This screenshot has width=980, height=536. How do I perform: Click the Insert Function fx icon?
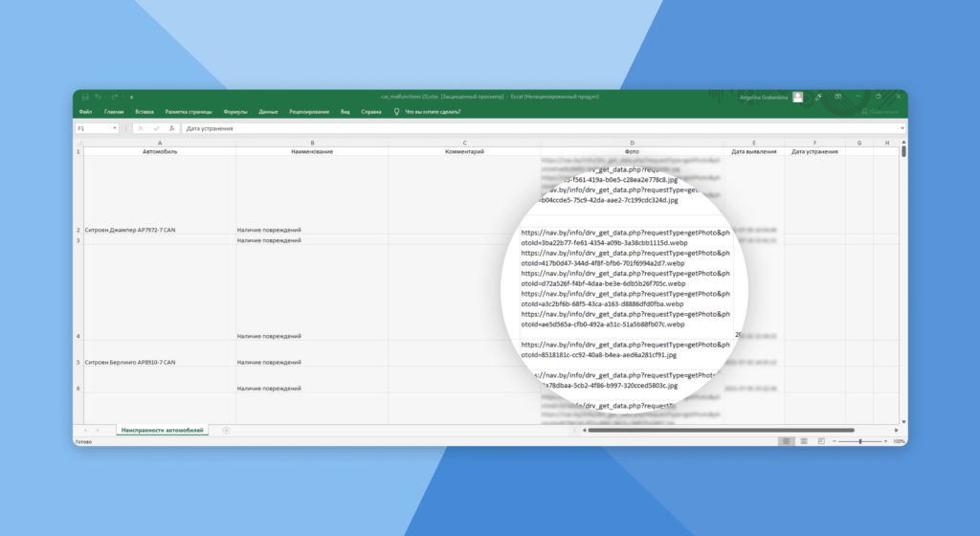click(171, 128)
